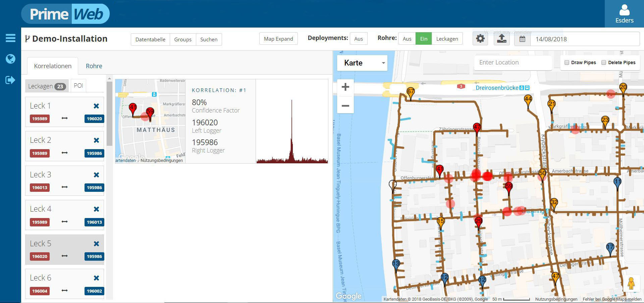Click the logout arrow icon in sidebar

point(10,80)
